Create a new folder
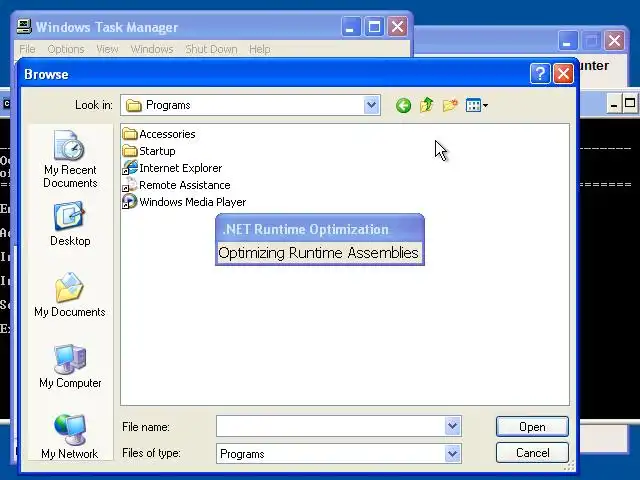640x480 pixels. (x=450, y=105)
